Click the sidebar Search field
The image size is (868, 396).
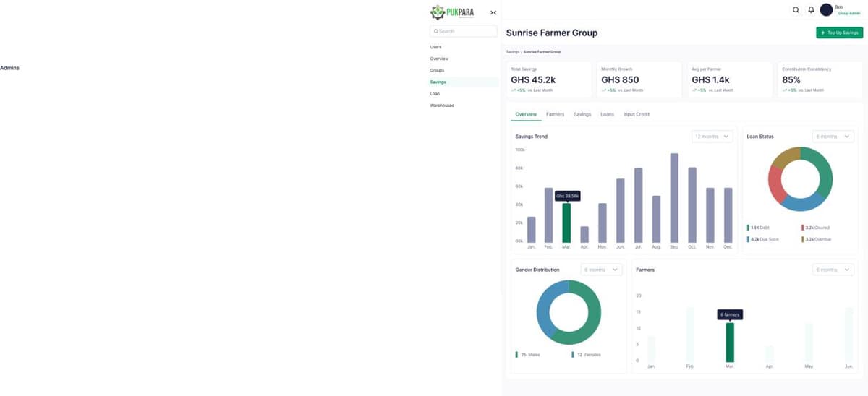(463, 31)
